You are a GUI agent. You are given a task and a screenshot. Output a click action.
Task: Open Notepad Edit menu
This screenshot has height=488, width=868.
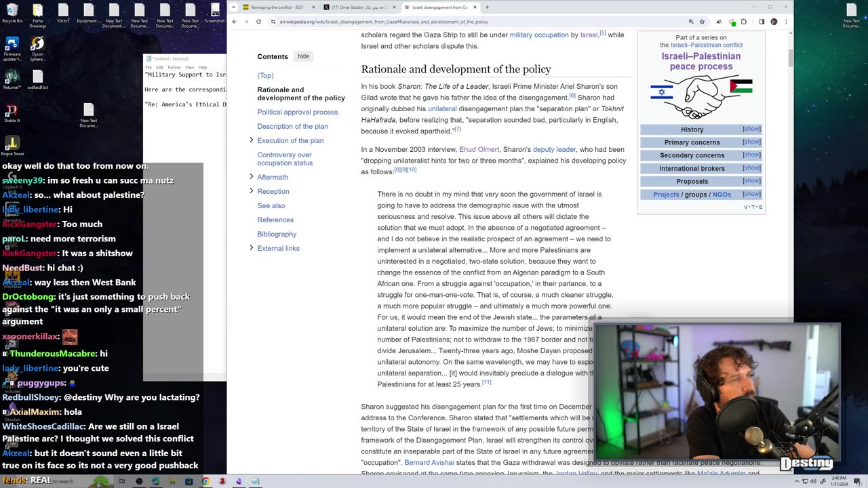[x=159, y=68]
